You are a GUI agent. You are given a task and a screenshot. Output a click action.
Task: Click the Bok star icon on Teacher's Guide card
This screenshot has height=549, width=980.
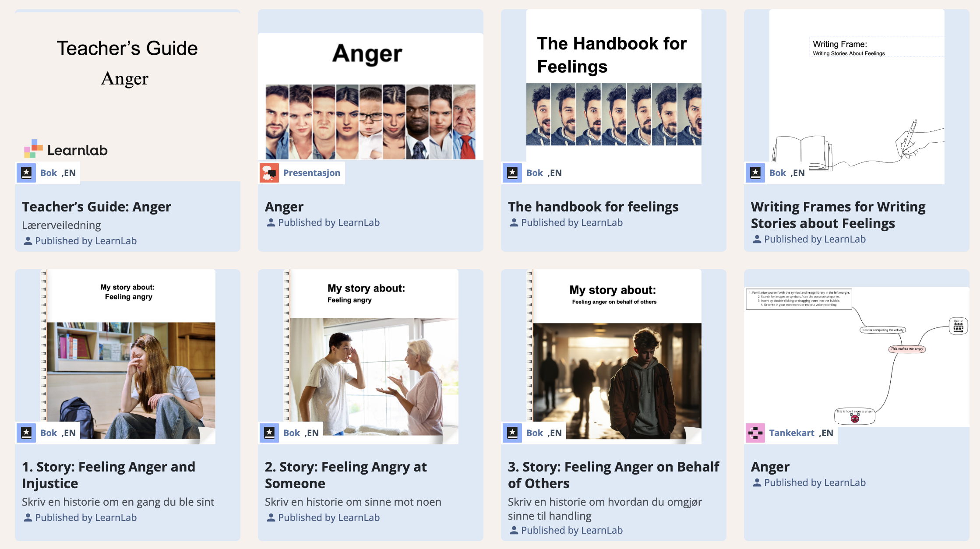(26, 173)
